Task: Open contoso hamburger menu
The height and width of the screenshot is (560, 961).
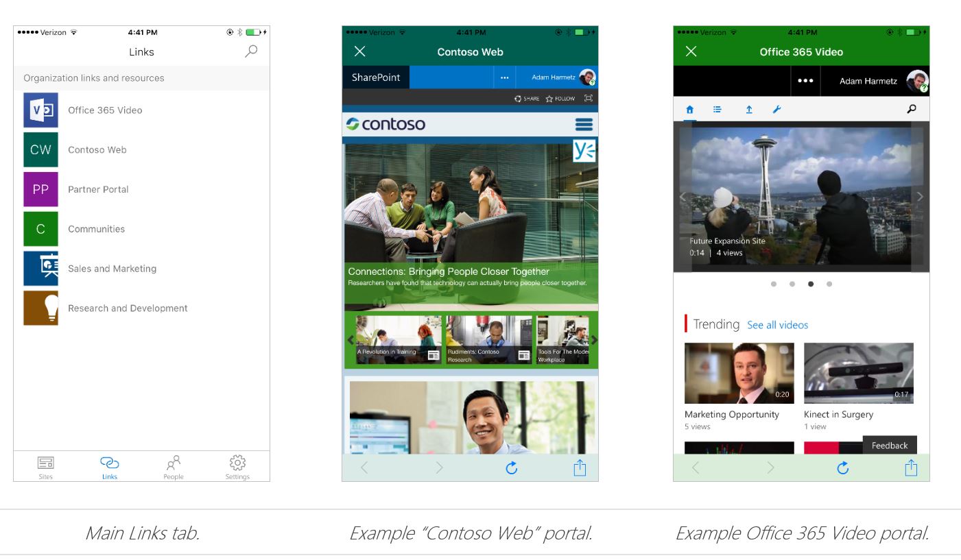Action: click(584, 124)
